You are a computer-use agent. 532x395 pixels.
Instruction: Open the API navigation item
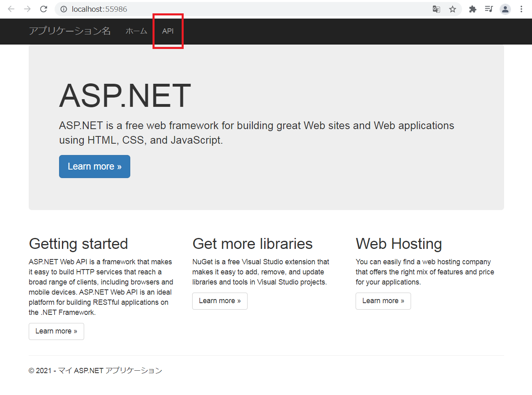[x=168, y=31]
